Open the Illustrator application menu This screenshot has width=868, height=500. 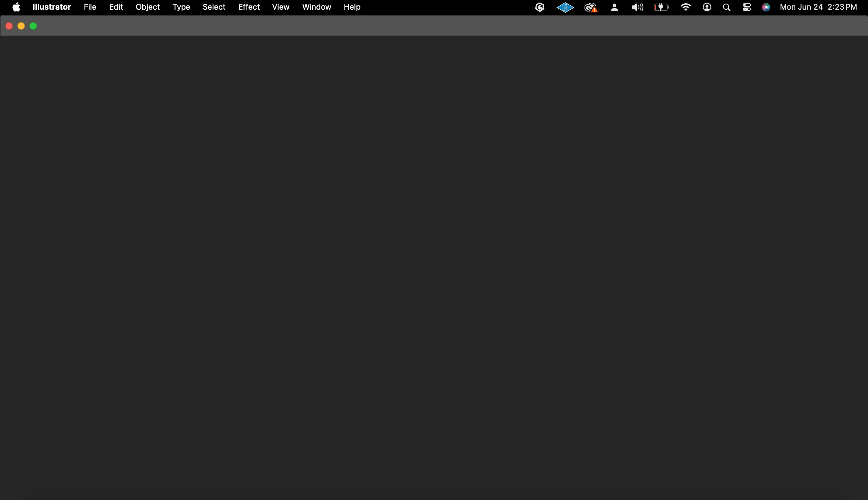click(52, 7)
